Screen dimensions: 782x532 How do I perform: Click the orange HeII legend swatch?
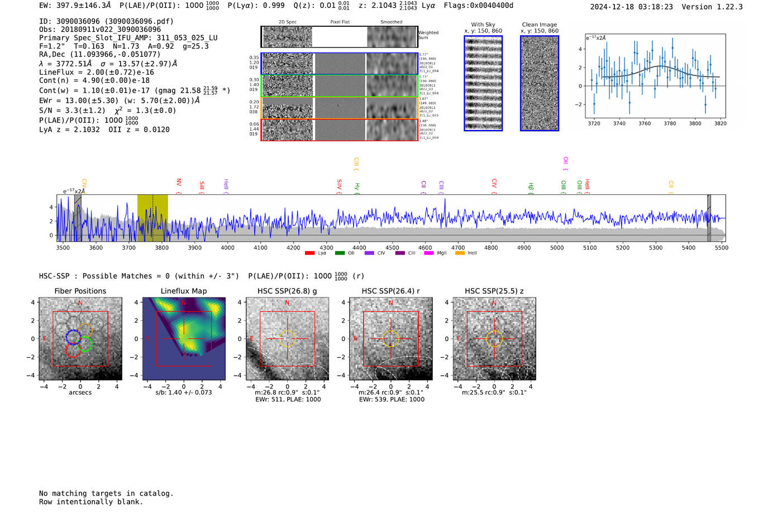point(460,253)
